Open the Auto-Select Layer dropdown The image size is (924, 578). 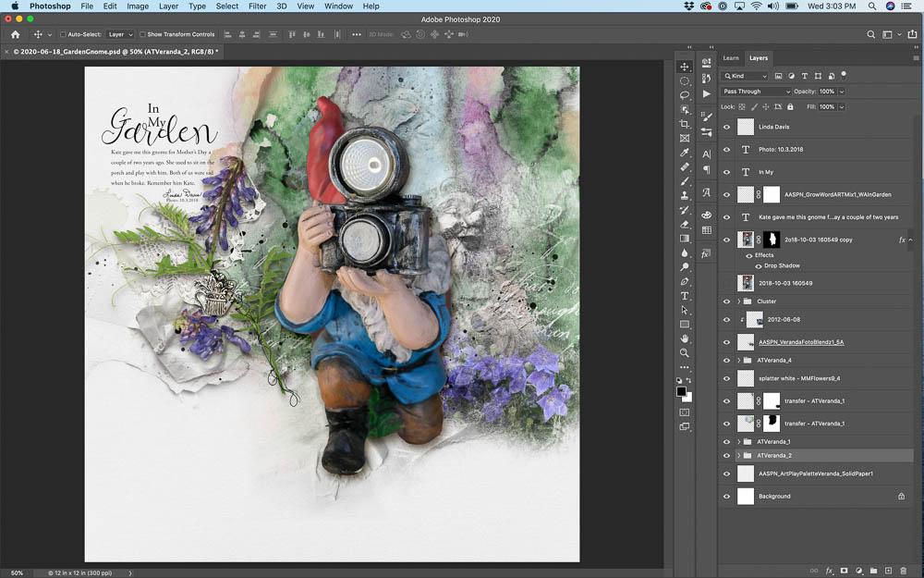tap(121, 35)
